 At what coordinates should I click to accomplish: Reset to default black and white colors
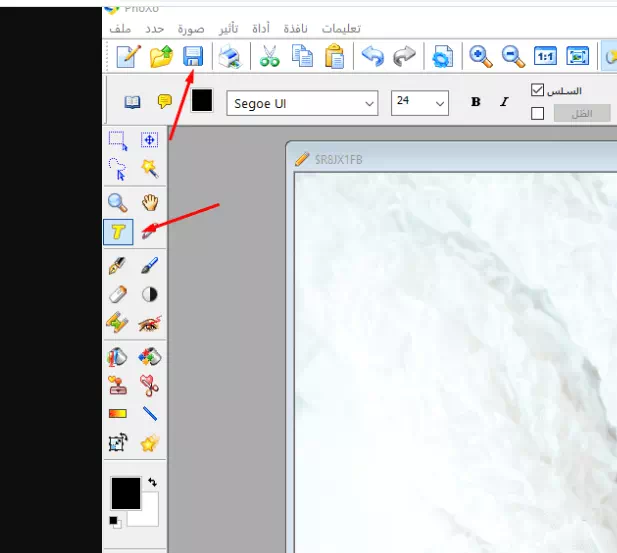[115, 522]
